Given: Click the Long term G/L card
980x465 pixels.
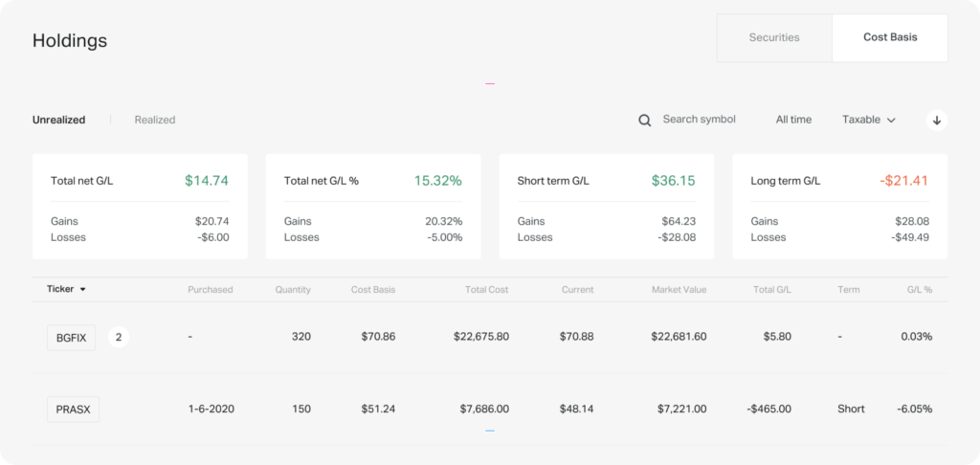Looking at the screenshot, I should point(840,207).
